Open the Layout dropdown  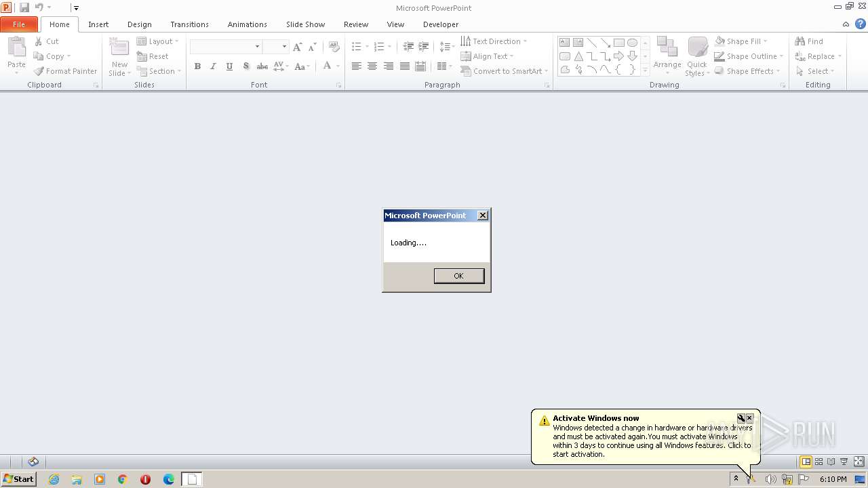click(157, 41)
